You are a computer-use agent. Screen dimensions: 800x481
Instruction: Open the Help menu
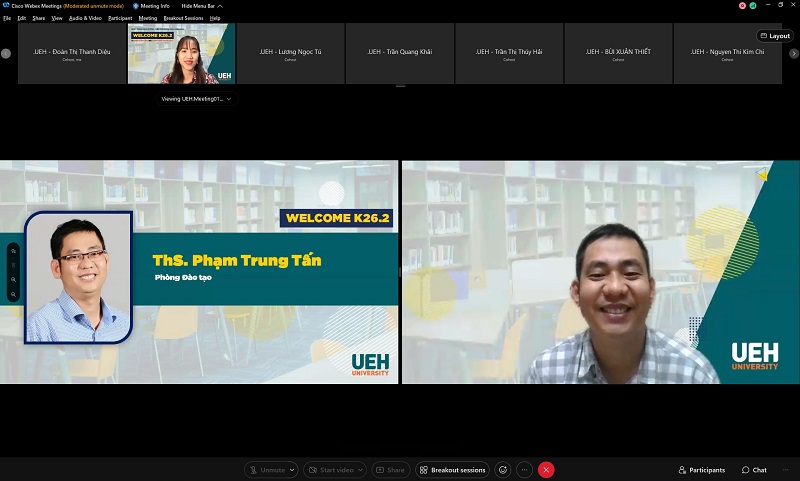(215, 18)
